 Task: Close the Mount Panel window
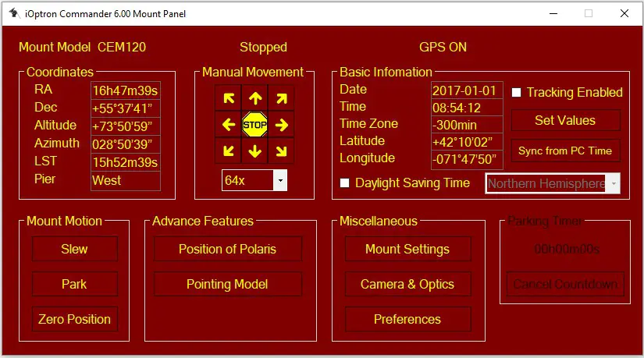click(x=624, y=13)
